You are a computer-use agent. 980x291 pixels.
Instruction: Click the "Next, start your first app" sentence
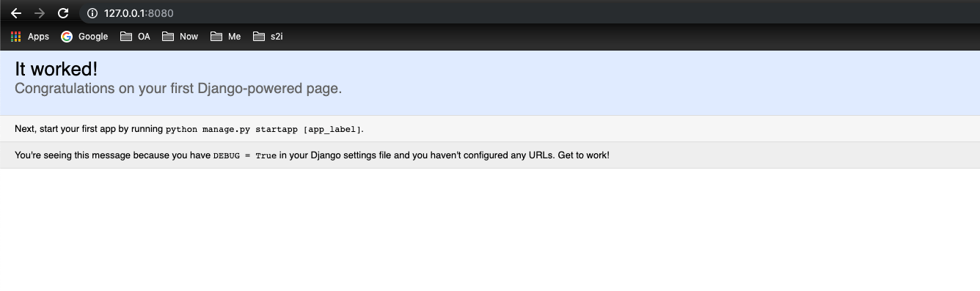pos(70,129)
